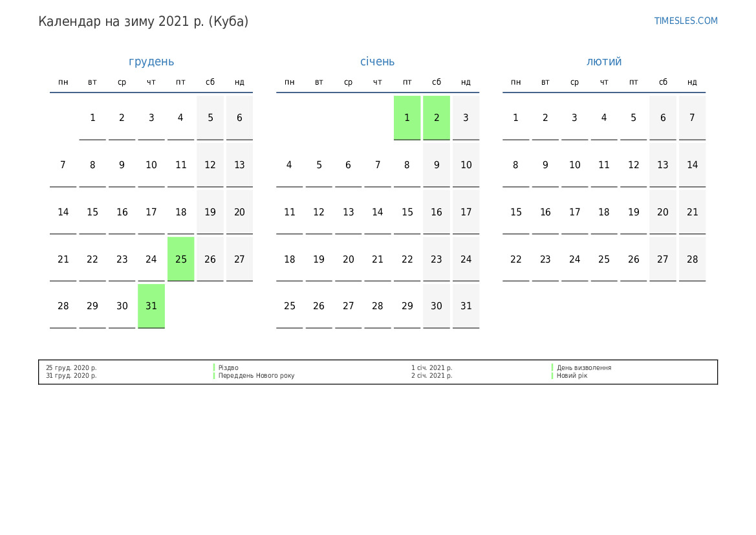
Task: Click legend entry 'Новий рік'
Action: (572, 375)
